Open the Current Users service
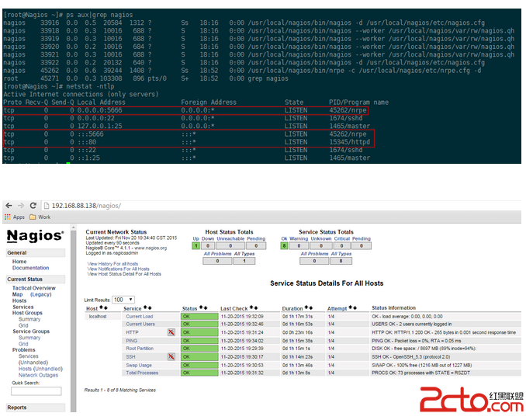526x420 pixels. click(x=140, y=325)
